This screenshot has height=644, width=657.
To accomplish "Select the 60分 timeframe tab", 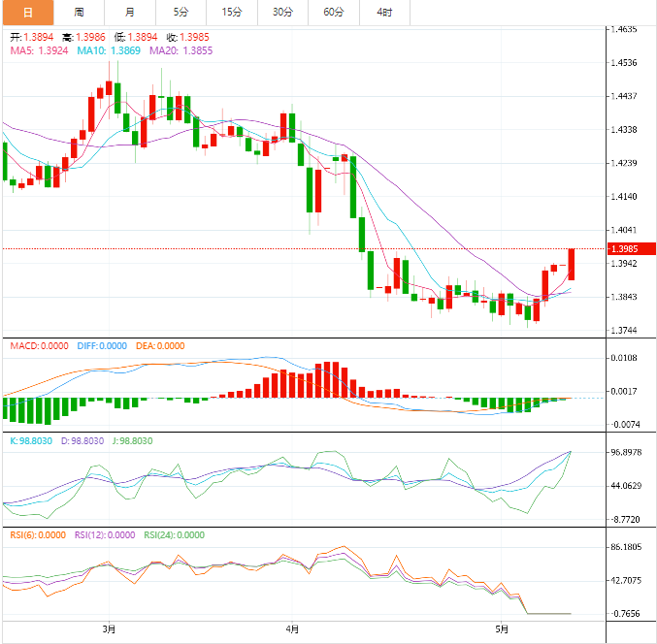I will click(x=334, y=13).
